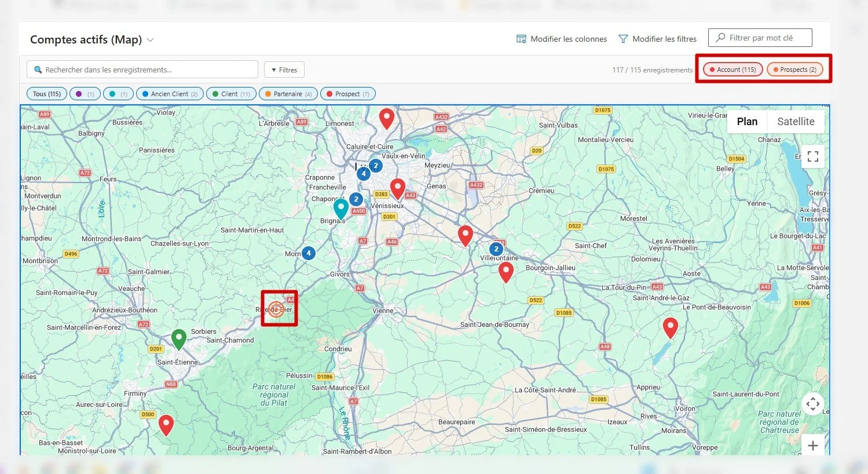Toggle fullscreen map view
868x474 pixels.
click(x=813, y=156)
